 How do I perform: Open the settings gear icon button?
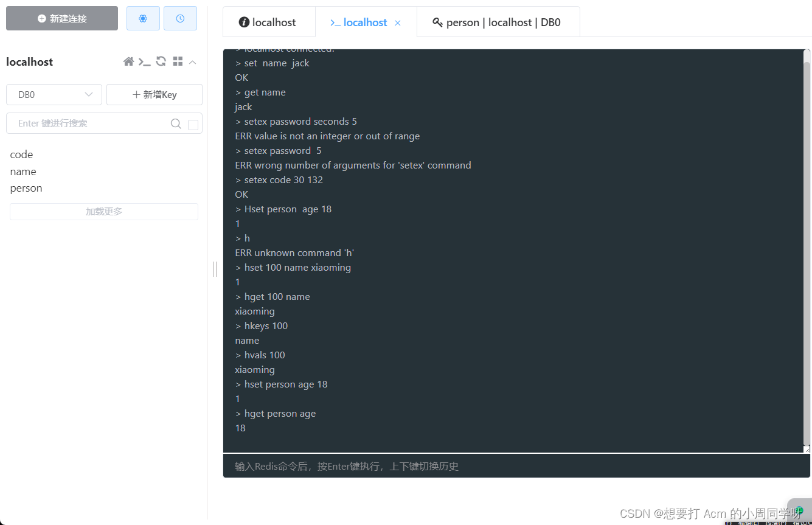(x=143, y=18)
